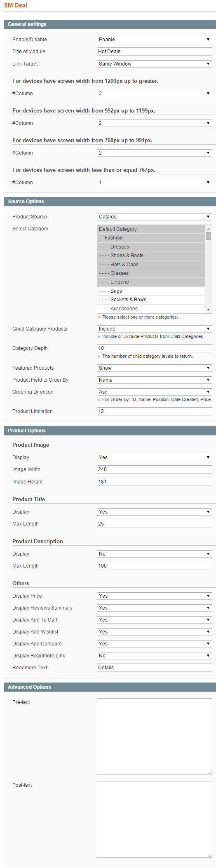Open Child Category Products dropdown
This screenshot has width=216, height=868.
click(155, 329)
